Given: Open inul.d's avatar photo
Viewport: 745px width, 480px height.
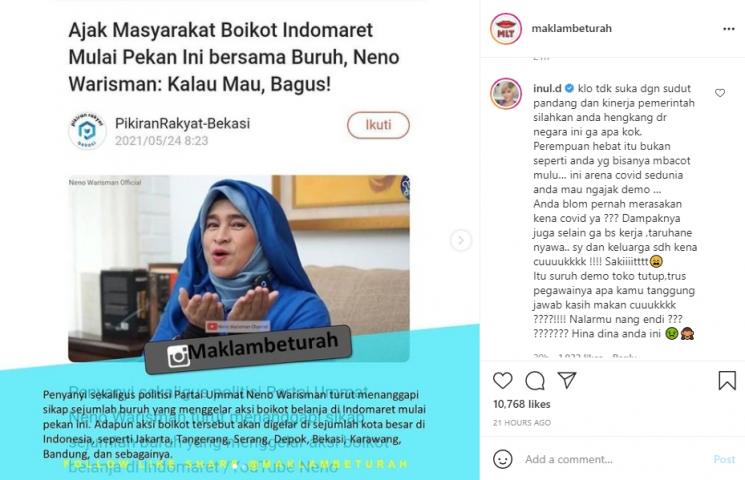Looking at the screenshot, I should pyautogui.click(x=506, y=94).
